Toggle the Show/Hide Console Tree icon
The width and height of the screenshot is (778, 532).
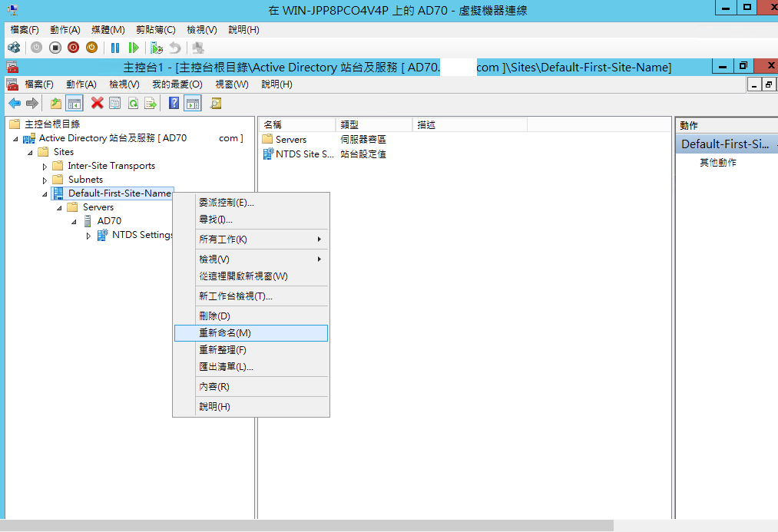(74, 103)
